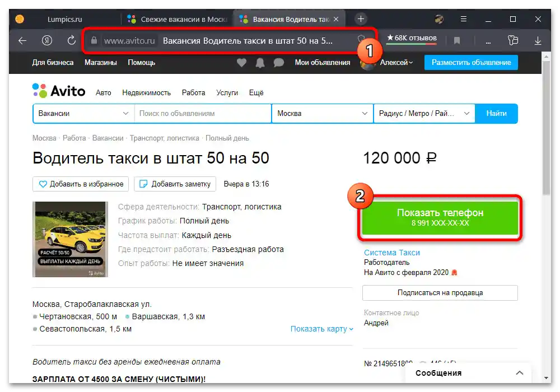
Task: Click the scrollbar down arrow
Action: pos(546,377)
